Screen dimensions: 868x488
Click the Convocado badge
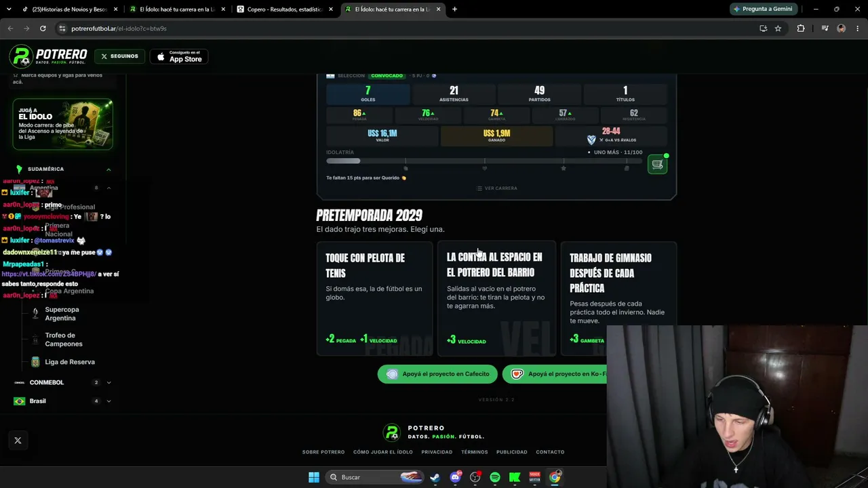[x=387, y=76]
